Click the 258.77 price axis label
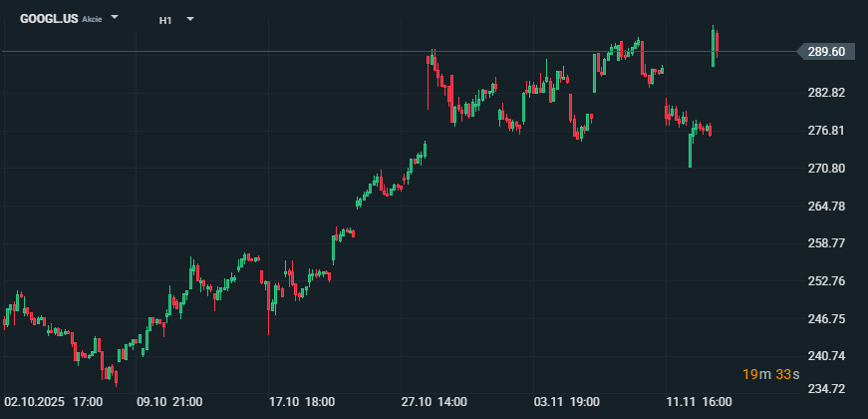 [x=826, y=243]
